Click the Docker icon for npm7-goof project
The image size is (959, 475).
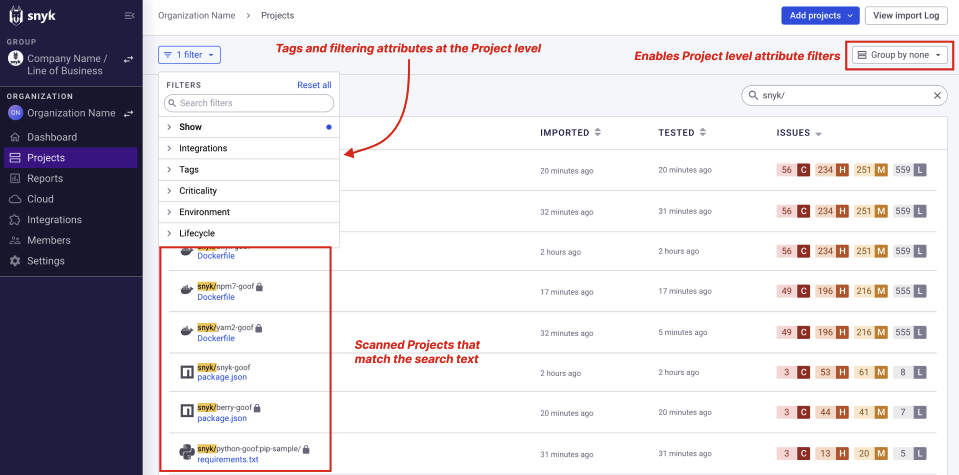(186, 291)
